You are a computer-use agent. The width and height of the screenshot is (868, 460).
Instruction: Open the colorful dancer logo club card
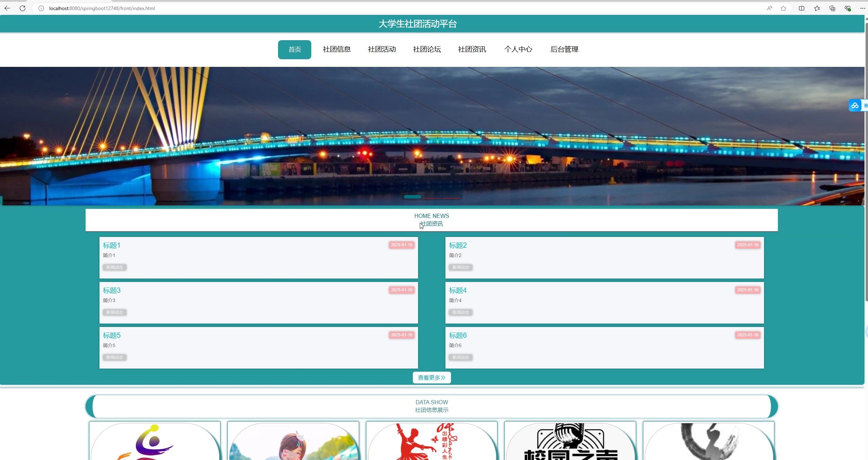pos(155,441)
